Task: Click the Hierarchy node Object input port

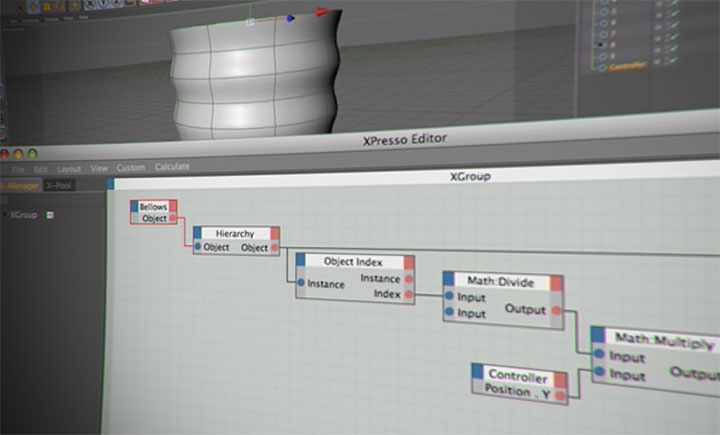Action: 198,247
